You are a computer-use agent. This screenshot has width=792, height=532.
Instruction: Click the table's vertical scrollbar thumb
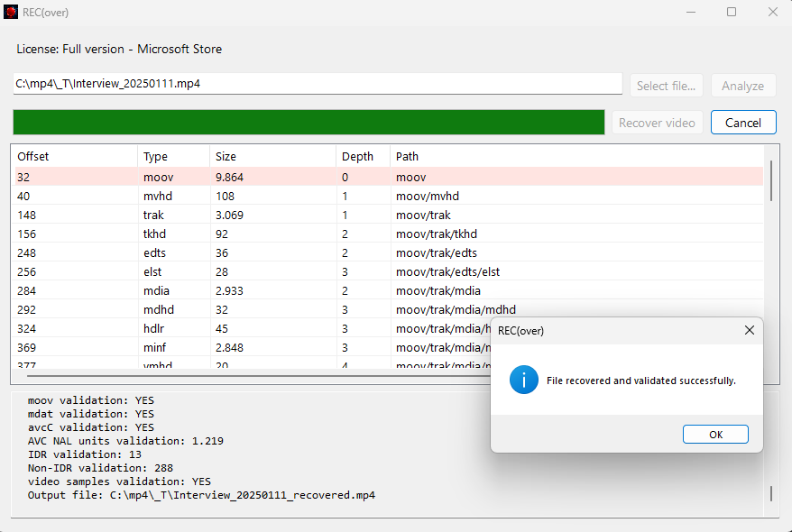coord(770,180)
